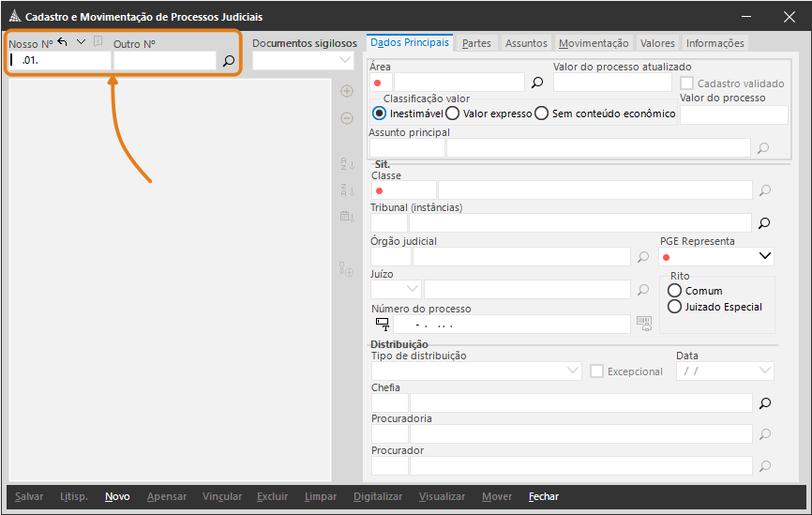This screenshot has width=812, height=515.
Task: Select the Valor expresso radio option
Action: pos(452,114)
